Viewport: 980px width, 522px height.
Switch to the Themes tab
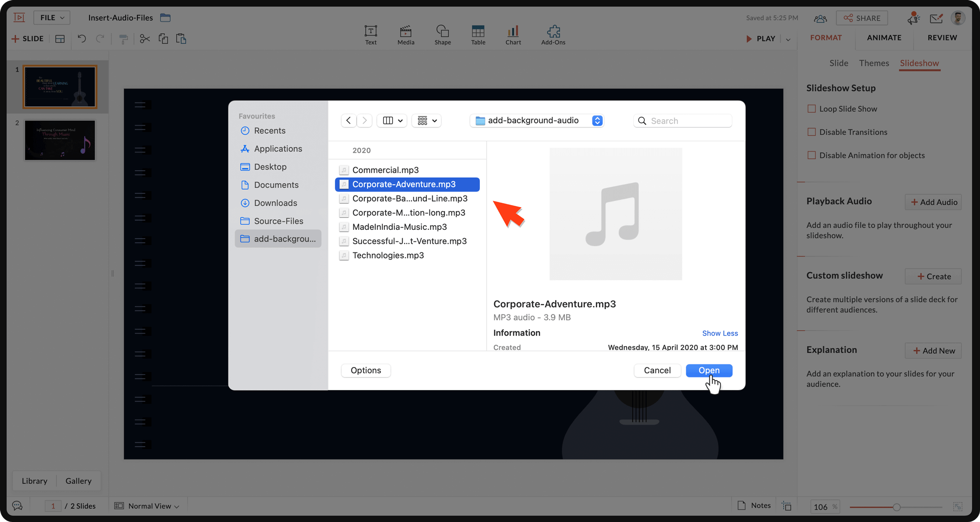[x=873, y=63]
